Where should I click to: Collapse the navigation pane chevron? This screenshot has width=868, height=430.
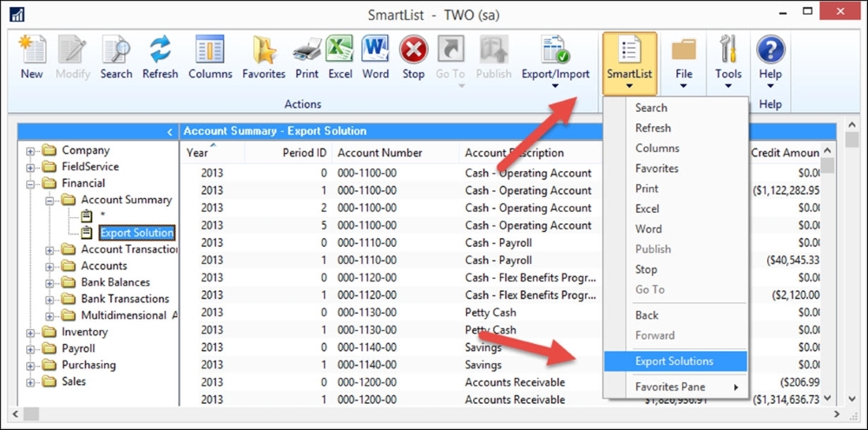(170, 132)
